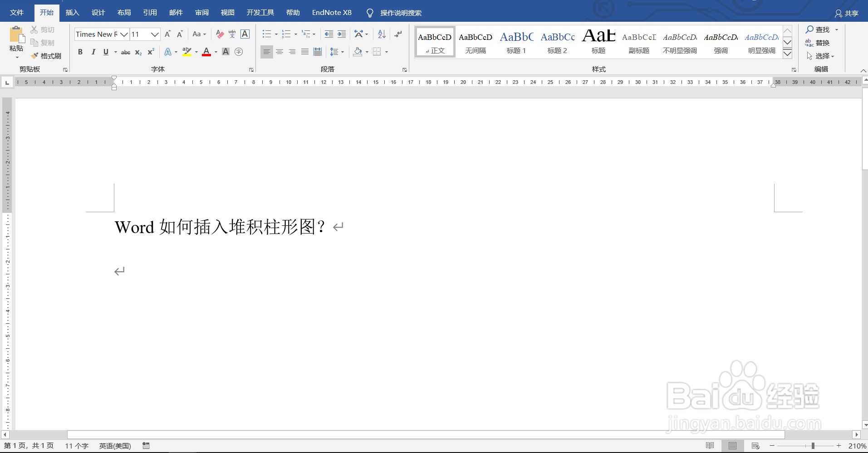Screen dimensions: 868x453
Task: Decrease paragraph indent
Action: click(x=329, y=34)
